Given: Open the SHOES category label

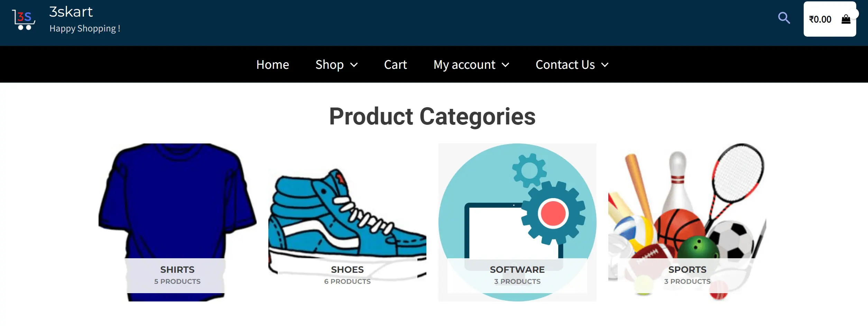Looking at the screenshot, I should tap(347, 270).
